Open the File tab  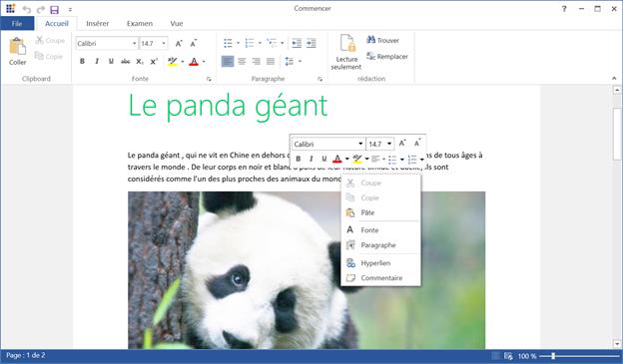tap(17, 23)
